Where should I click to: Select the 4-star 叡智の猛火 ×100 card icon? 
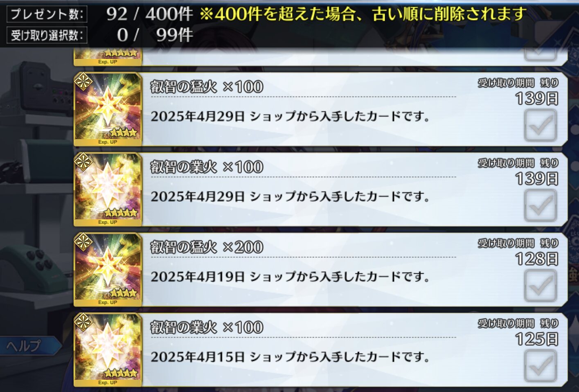[108, 109]
